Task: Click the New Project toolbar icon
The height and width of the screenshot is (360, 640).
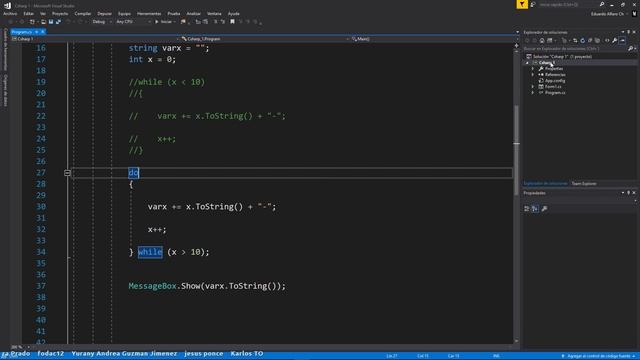Action: tap(32, 22)
